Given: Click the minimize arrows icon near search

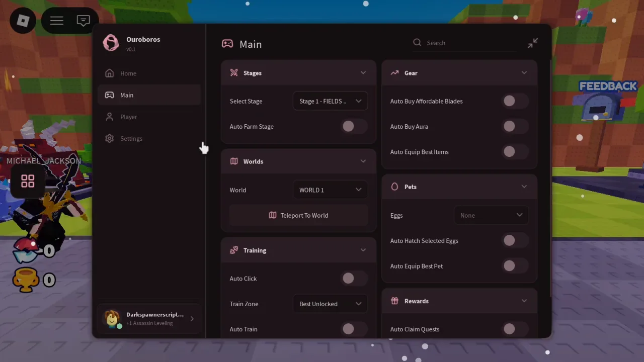Looking at the screenshot, I should [533, 43].
